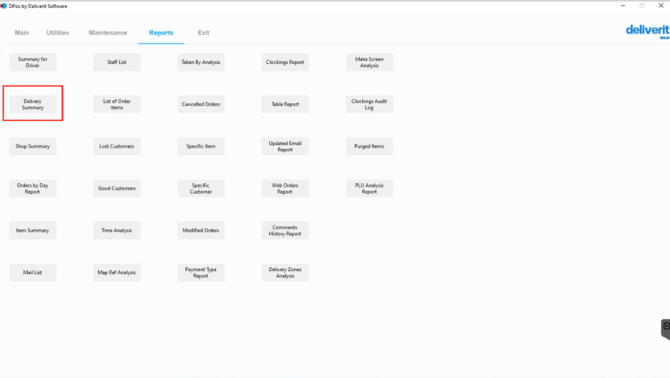Open Map Ref Analysis report
Image resolution: width=670 pixels, height=378 pixels.
tap(117, 273)
